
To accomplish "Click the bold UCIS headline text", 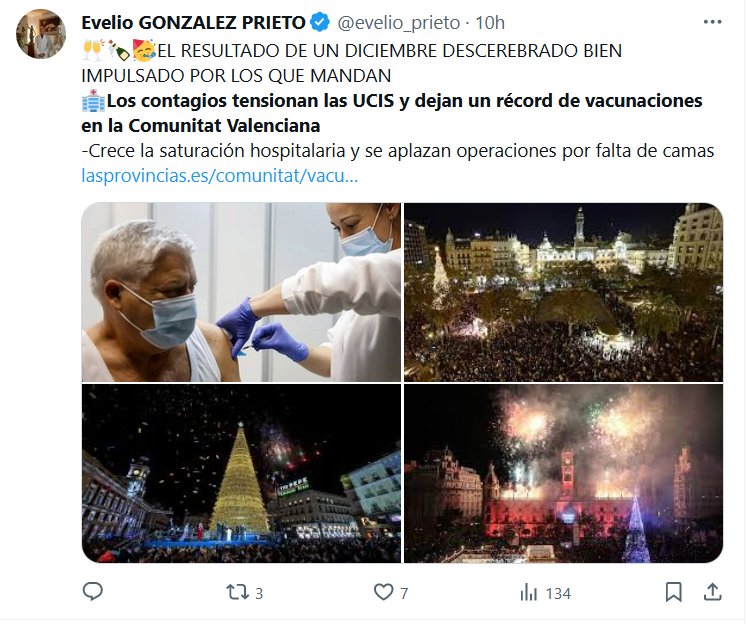I will point(392,113).
